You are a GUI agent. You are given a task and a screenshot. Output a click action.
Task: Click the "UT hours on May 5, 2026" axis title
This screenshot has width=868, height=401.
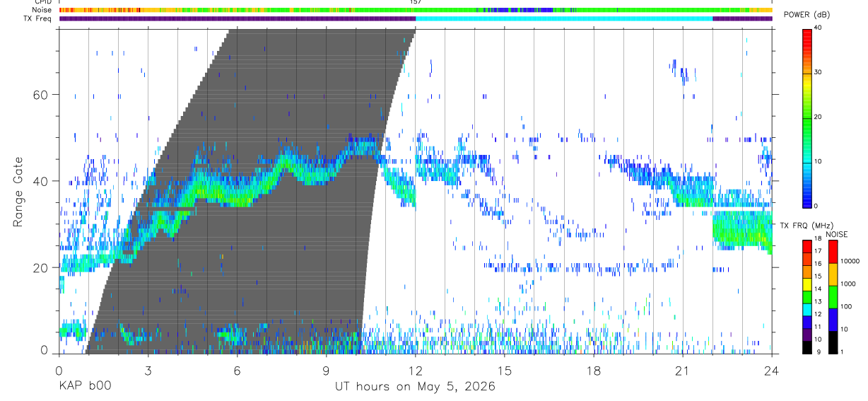[416, 387]
